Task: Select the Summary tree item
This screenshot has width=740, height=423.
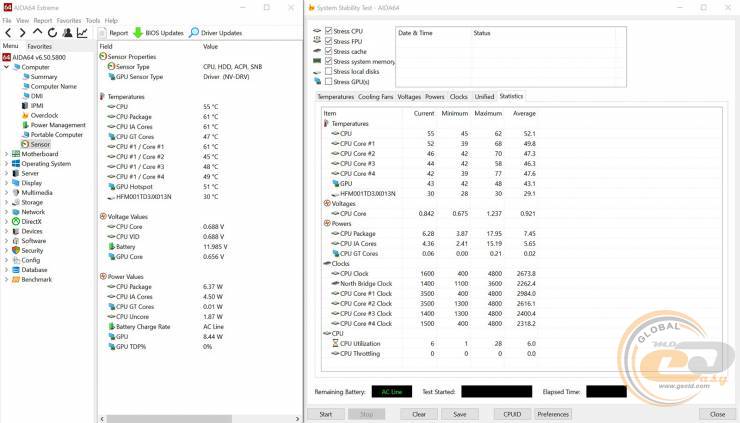Action: (x=43, y=76)
